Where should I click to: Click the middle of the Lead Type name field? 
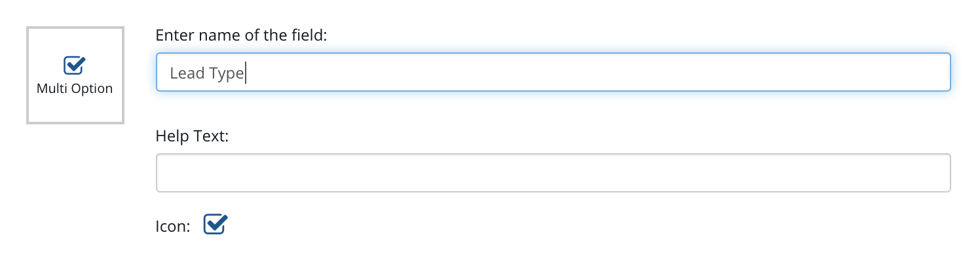553,72
